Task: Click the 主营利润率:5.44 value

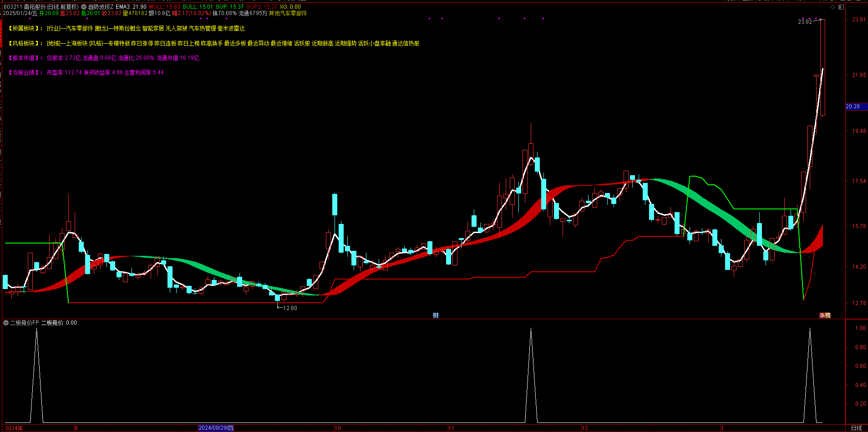Action: coord(144,72)
